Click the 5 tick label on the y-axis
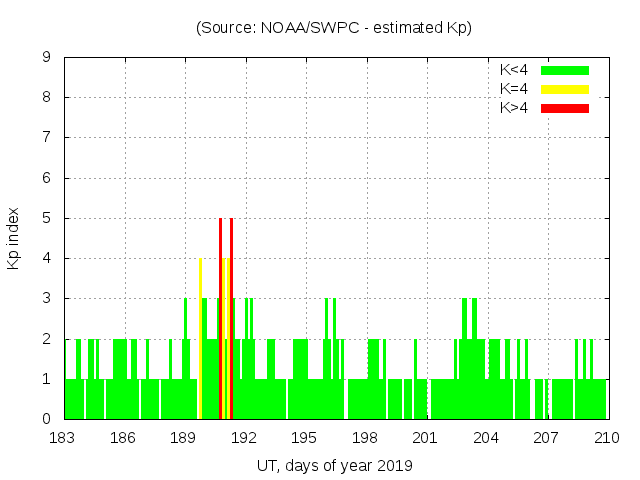This screenshot has width=640, height=480. coord(47,218)
